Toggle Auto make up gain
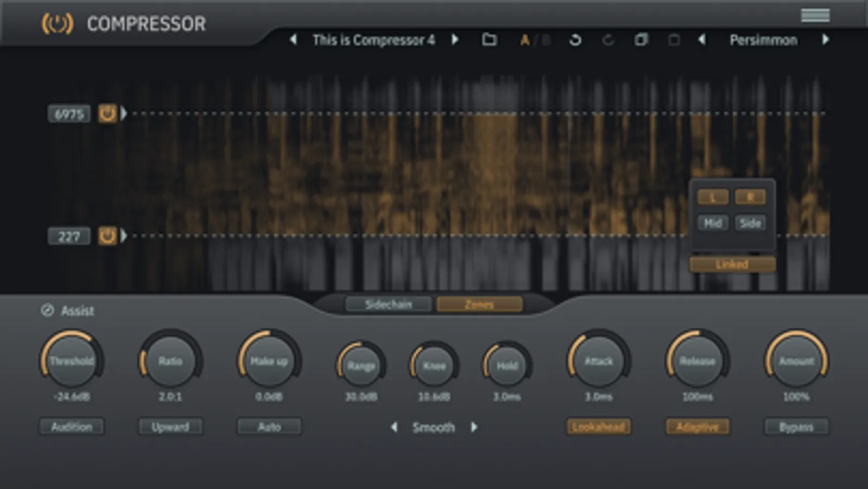This screenshot has height=489, width=868. (269, 427)
